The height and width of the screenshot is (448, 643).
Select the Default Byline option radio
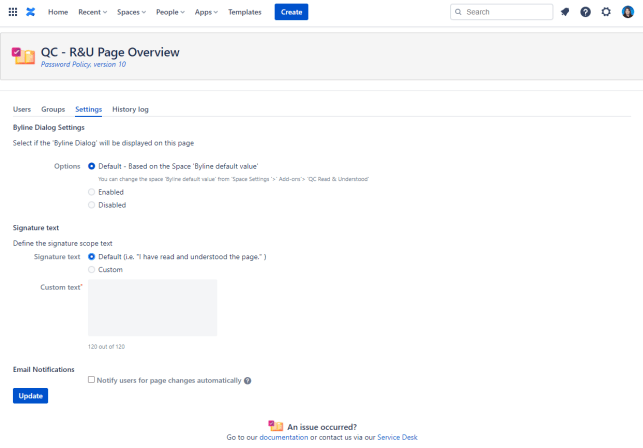(91, 166)
